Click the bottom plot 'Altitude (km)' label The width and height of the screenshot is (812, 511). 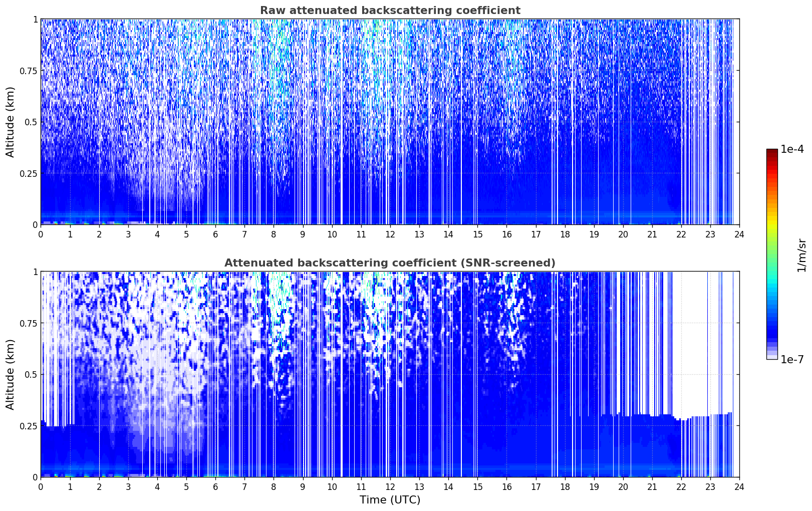(11, 374)
